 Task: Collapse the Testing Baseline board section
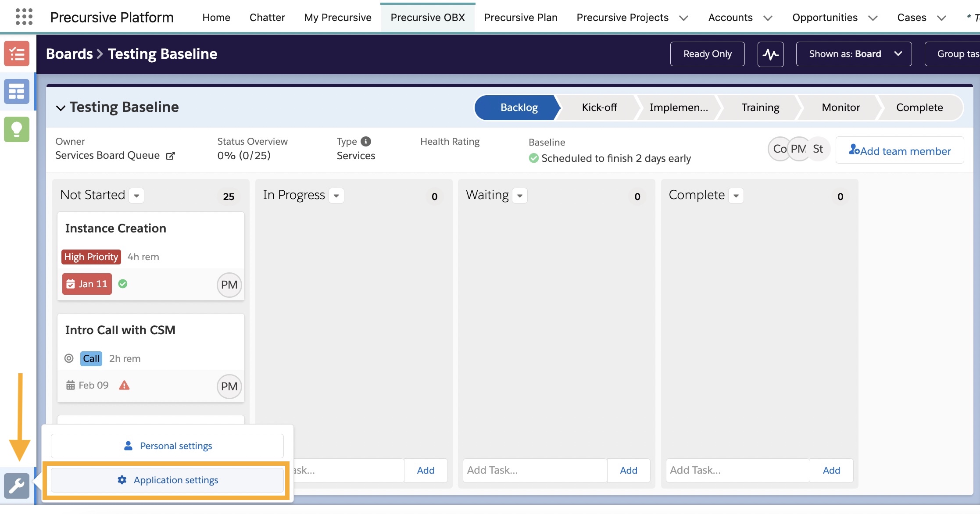tap(61, 108)
